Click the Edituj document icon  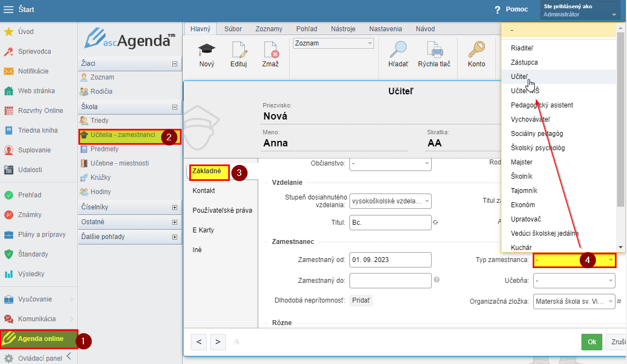coord(239,50)
